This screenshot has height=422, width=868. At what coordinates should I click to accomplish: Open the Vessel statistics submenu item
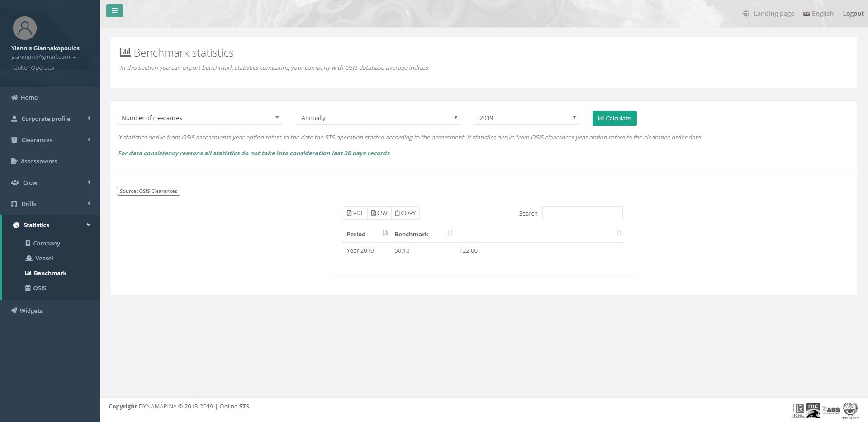tap(44, 258)
